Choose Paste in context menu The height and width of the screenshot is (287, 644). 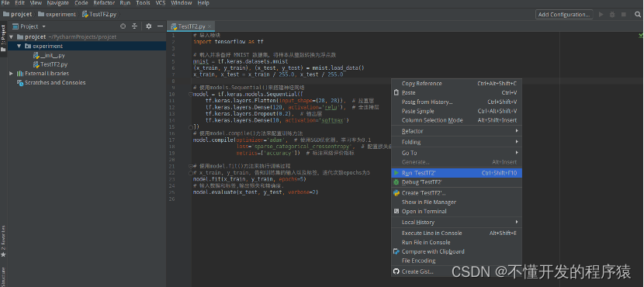tap(457, 93)
